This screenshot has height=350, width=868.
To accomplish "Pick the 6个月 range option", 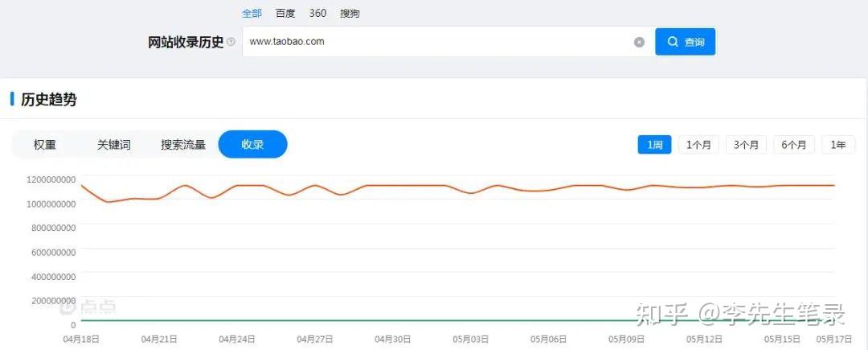I will 794,145.
